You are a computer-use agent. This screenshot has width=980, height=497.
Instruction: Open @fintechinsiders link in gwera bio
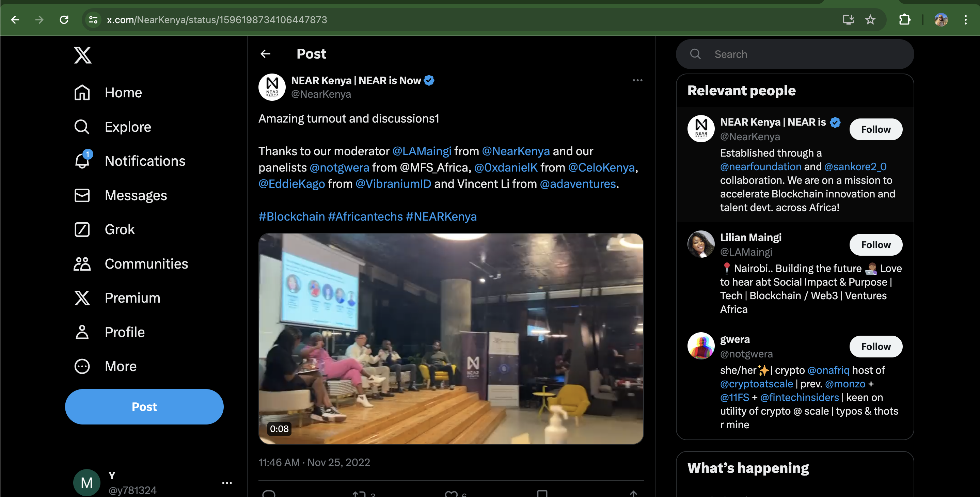799,398
